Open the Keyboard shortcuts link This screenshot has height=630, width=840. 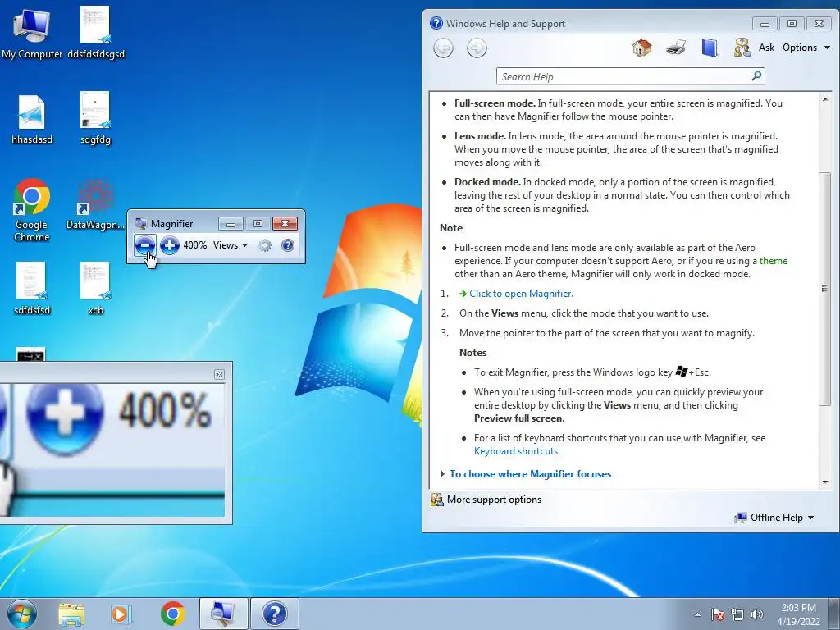point(517,451)
